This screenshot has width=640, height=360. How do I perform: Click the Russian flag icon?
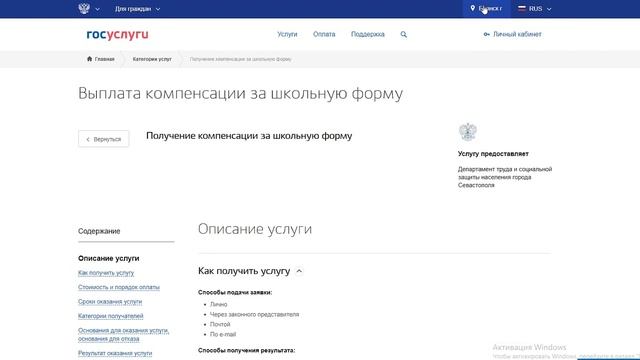522,8
